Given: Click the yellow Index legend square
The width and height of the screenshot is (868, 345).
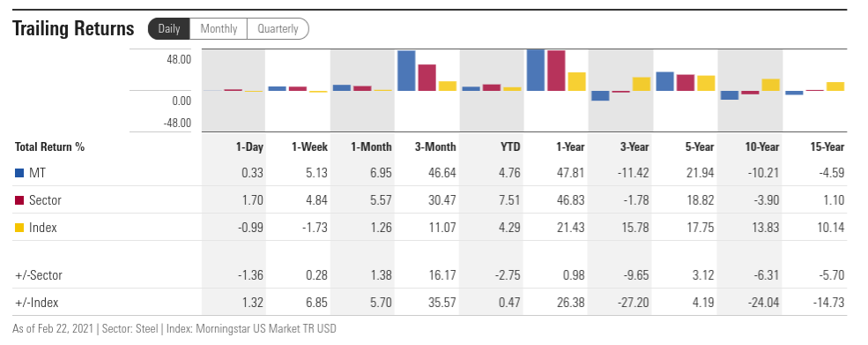Looking at the screenshot, I should coord(19,228).
